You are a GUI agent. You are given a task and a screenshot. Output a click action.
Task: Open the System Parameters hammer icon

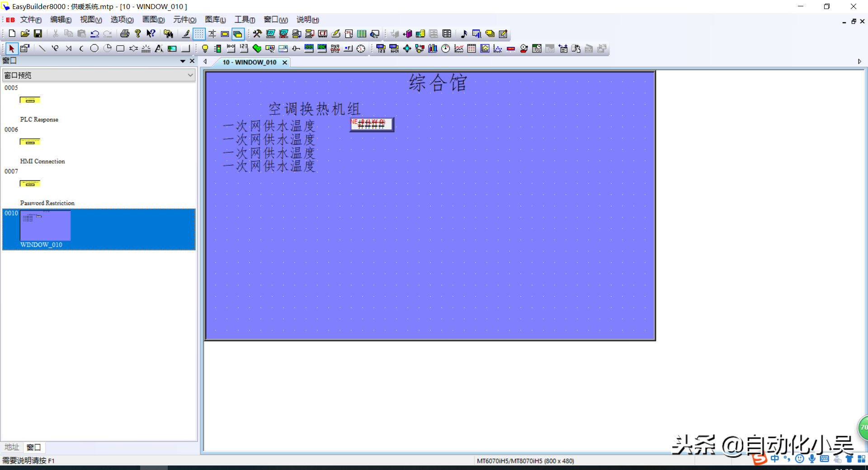[x=257, y=33]
